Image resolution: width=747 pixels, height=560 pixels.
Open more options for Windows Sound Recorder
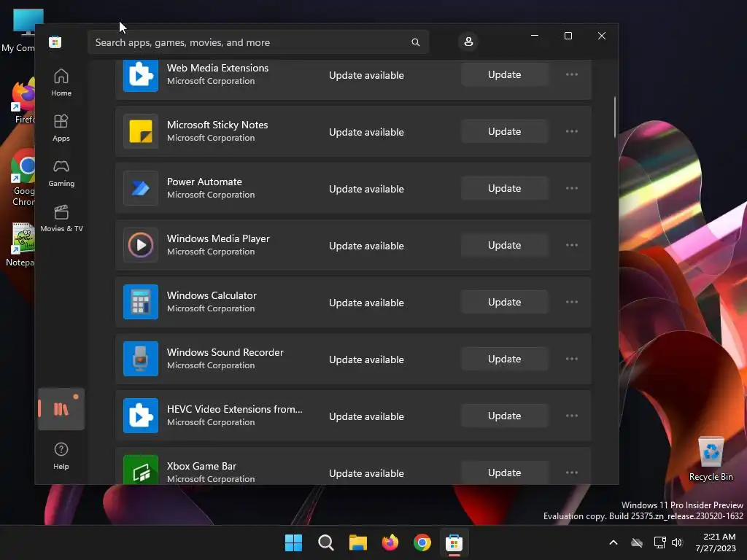[572, 359]
